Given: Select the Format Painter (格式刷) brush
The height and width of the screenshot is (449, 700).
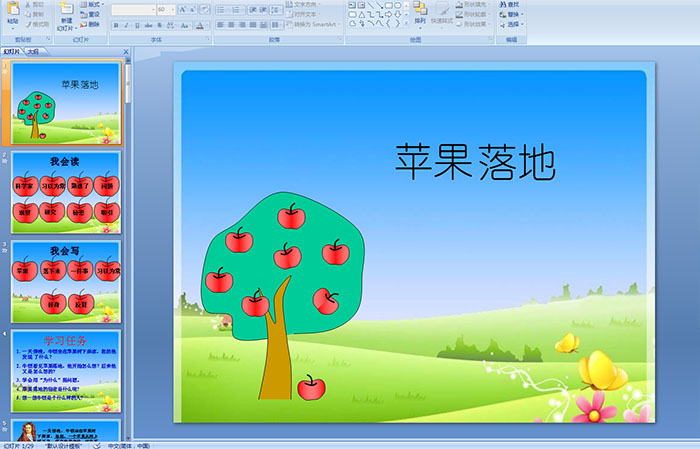Looking at the screenshot, I should [x=38, y=24].
